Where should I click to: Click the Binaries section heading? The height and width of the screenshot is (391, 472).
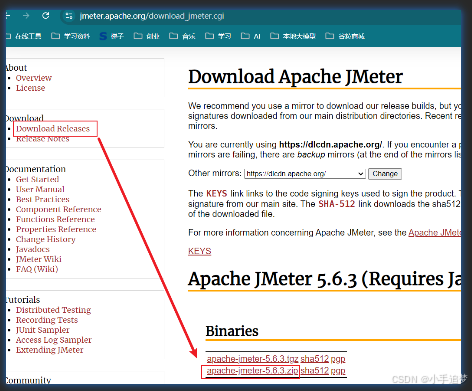pyautogui.click(x=232, y=331)
